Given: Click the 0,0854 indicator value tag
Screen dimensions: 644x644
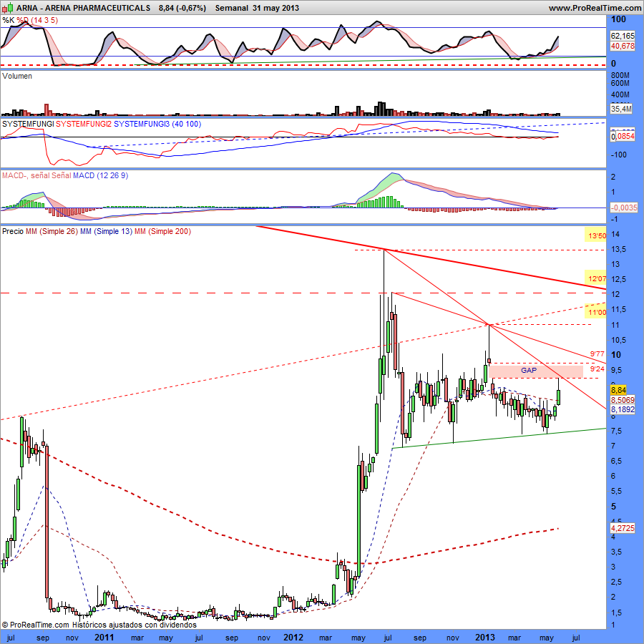Looking at the screenshot, I should 623,137.
